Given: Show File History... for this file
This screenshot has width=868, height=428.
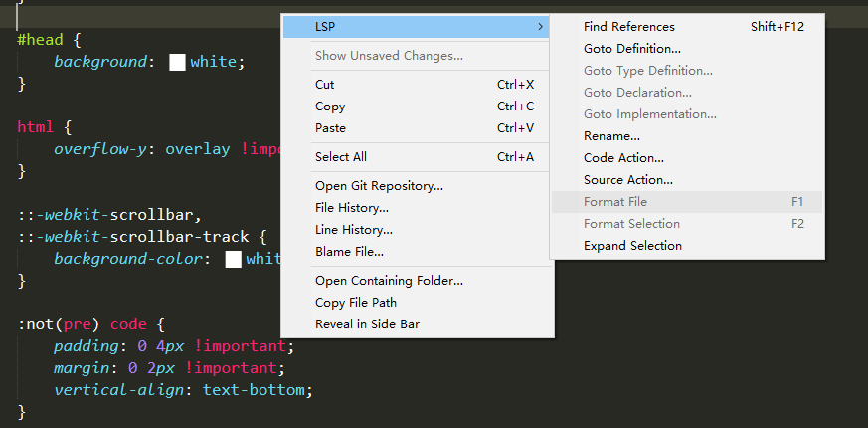Looking at the screenshot, I should 351,208.
